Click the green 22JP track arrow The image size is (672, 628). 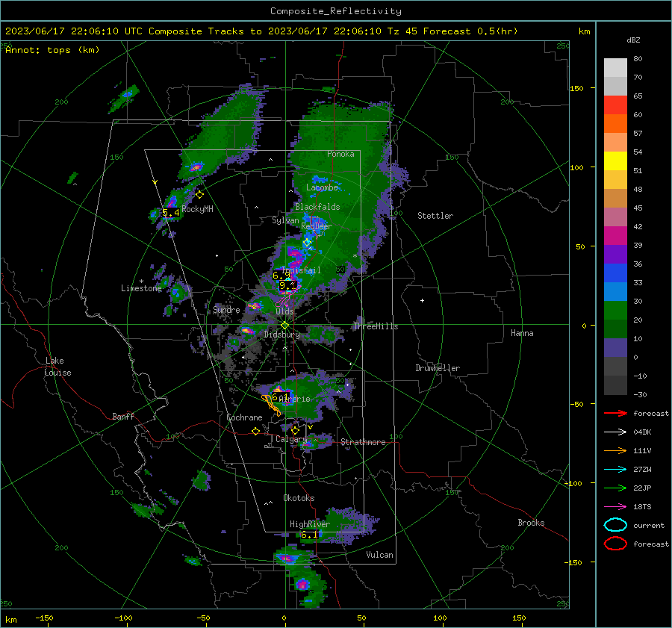point(615,488)
